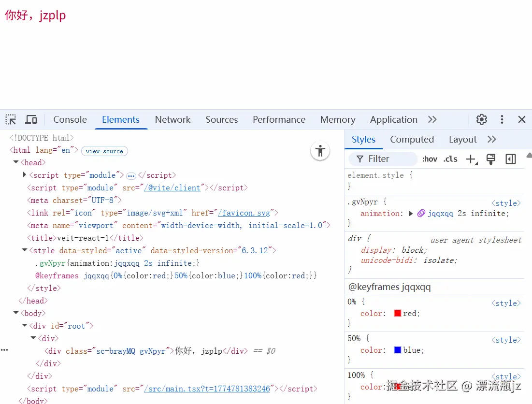
Task: Click the accessibility overlay icon
Action: (320, 151)
